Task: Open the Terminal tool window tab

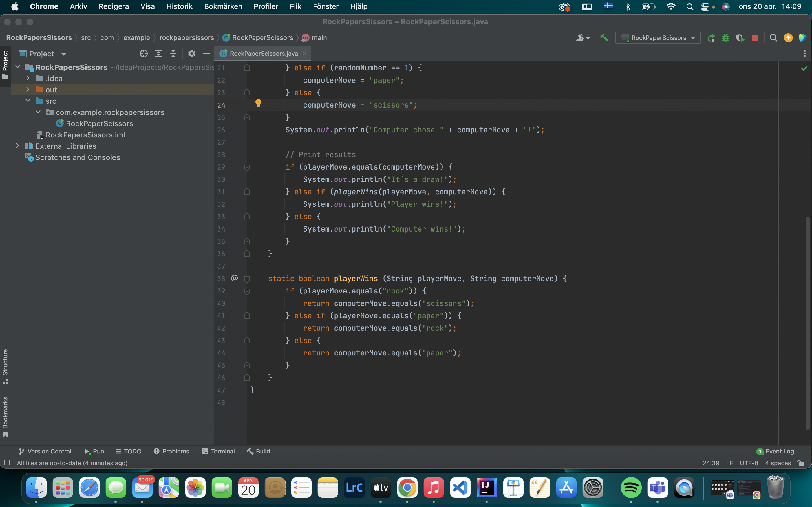Action: point(218,451)
